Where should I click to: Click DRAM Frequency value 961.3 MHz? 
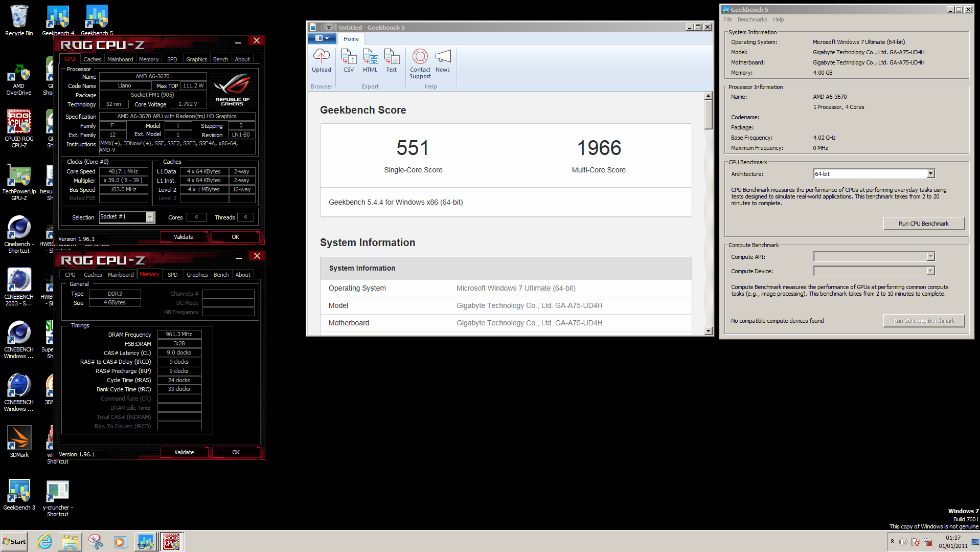click(179, 334)
